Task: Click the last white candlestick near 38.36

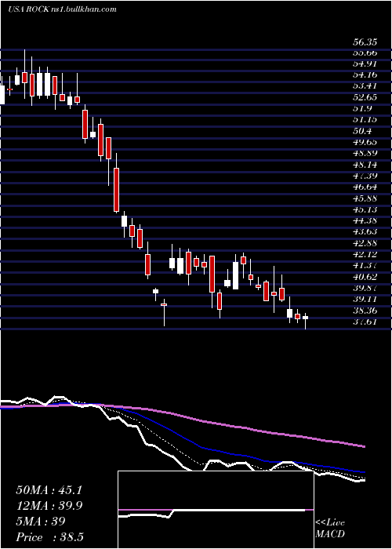Action: coord(305,318)
